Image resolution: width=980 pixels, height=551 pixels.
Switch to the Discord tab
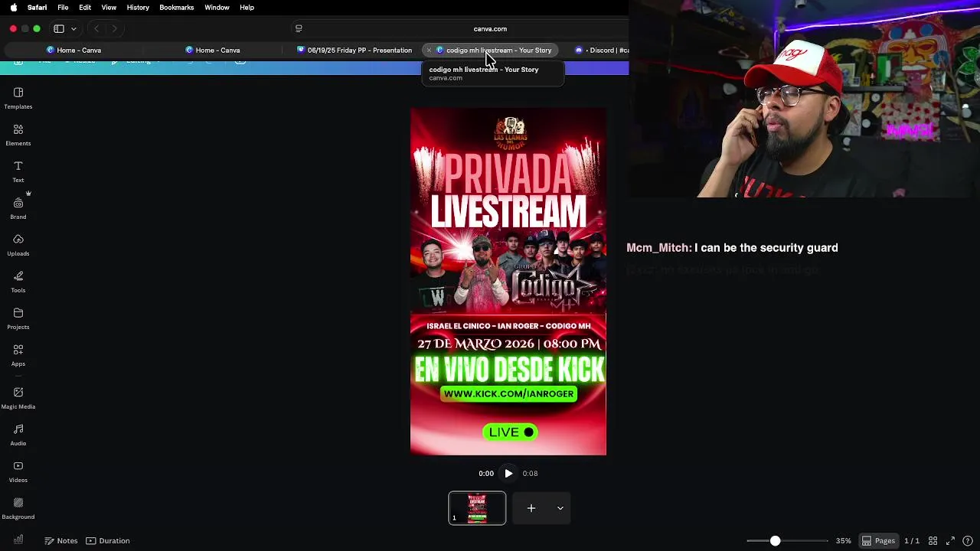(x=602, y=51)
